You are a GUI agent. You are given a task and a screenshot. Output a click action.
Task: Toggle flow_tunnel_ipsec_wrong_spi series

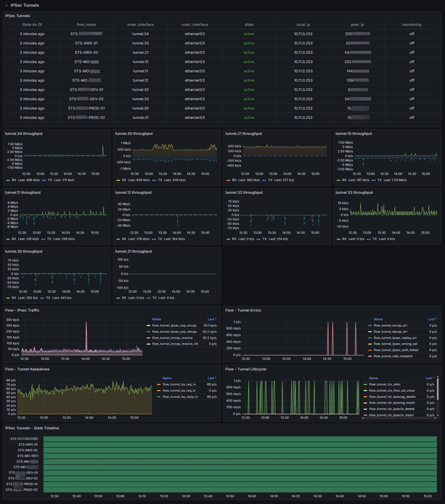pos(395,344)
